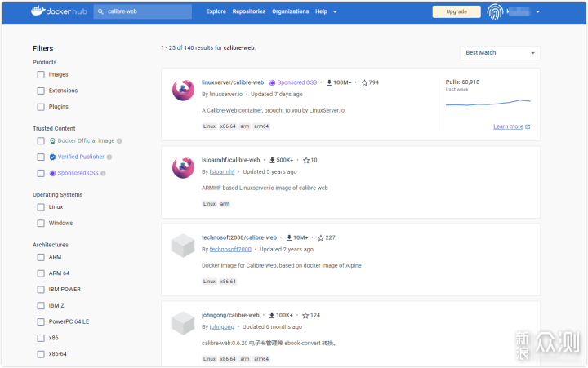Click the technosoft2000 cube placeholder icon
The image size is (588, 368).
point(183,246)
